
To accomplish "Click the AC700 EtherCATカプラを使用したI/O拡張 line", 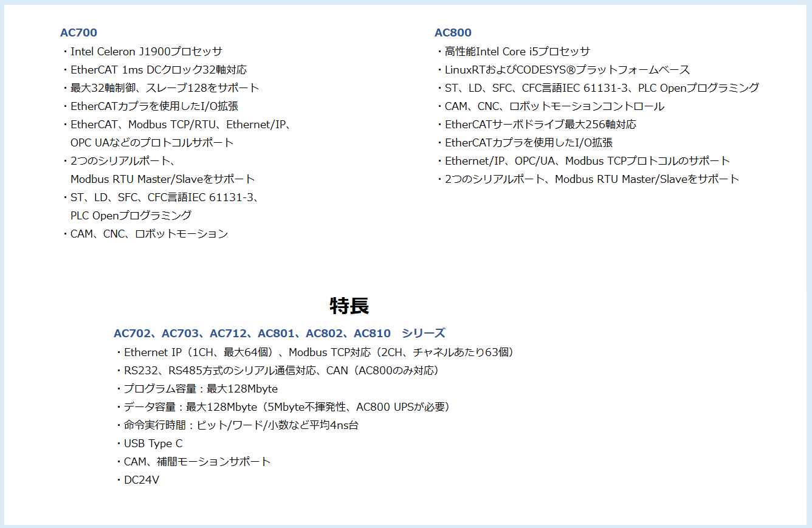I will (x=150, y=106).
